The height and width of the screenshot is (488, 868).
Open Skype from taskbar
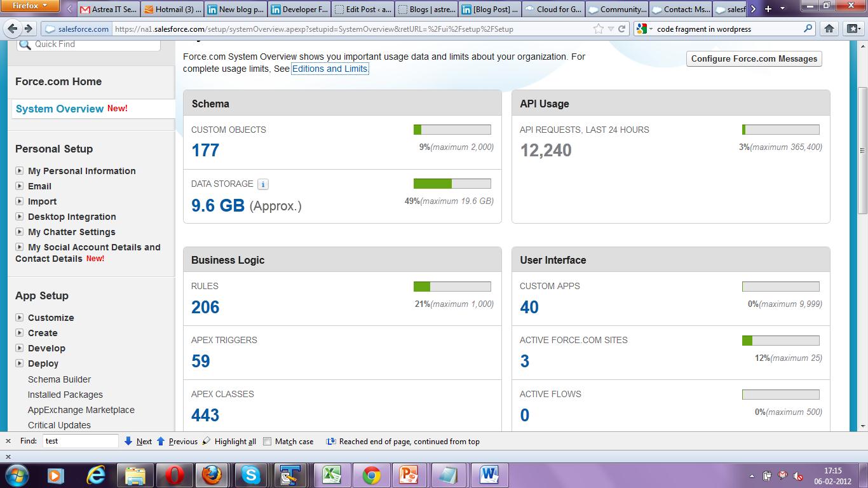[252, 475]
